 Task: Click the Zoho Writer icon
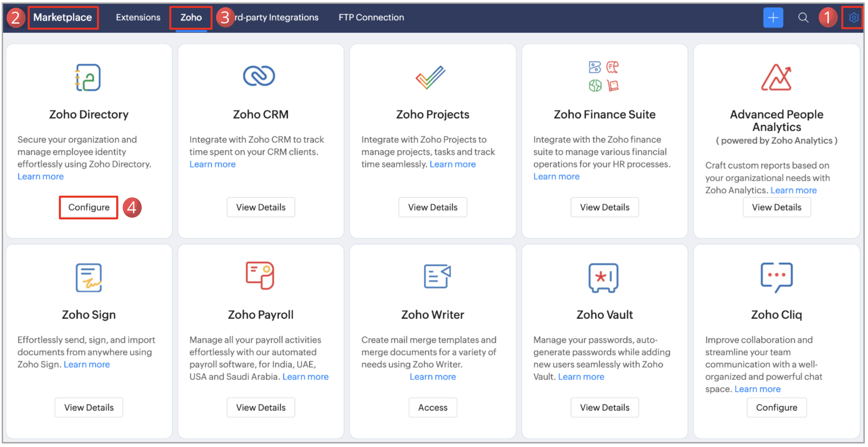[437, 276]
